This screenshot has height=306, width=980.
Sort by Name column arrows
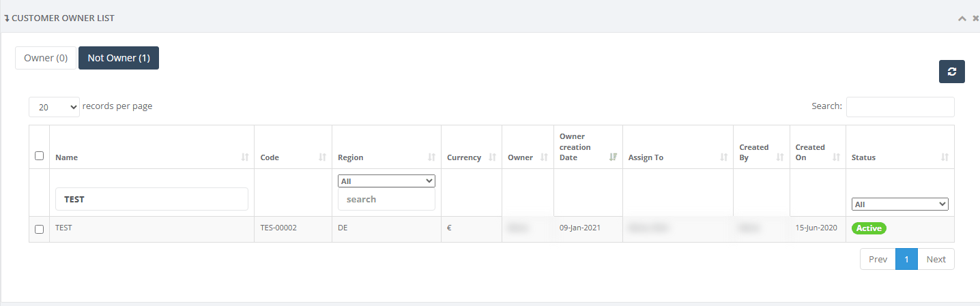[x=245, y=157]
